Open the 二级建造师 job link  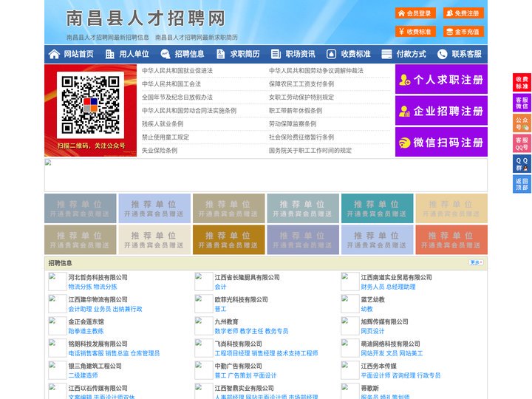point(83,375)
